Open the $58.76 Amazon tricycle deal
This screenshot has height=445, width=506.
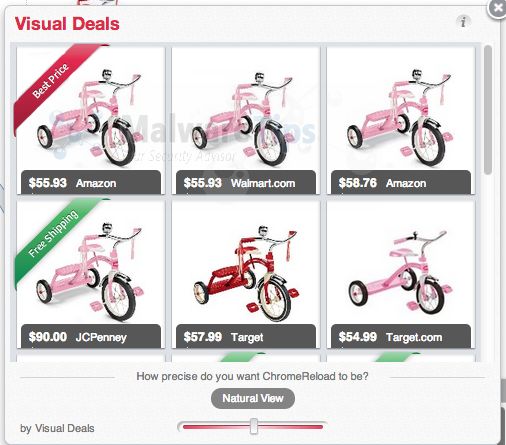coord(401,121)
